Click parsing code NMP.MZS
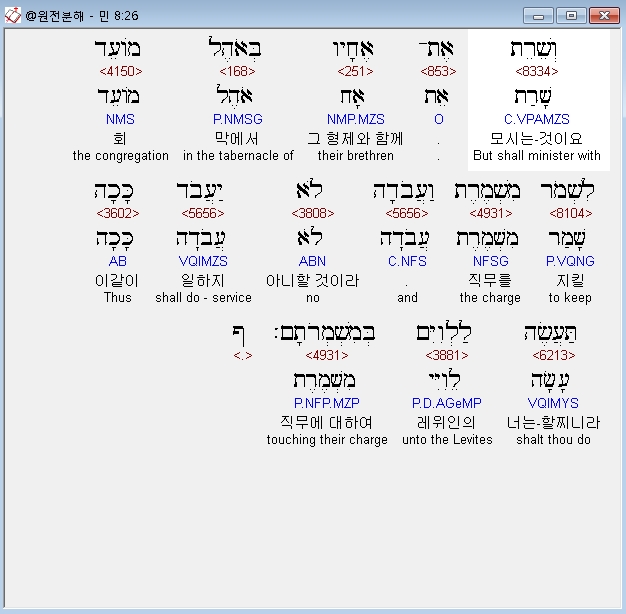Viewport: 626px width, 614px height. (355, 119)
